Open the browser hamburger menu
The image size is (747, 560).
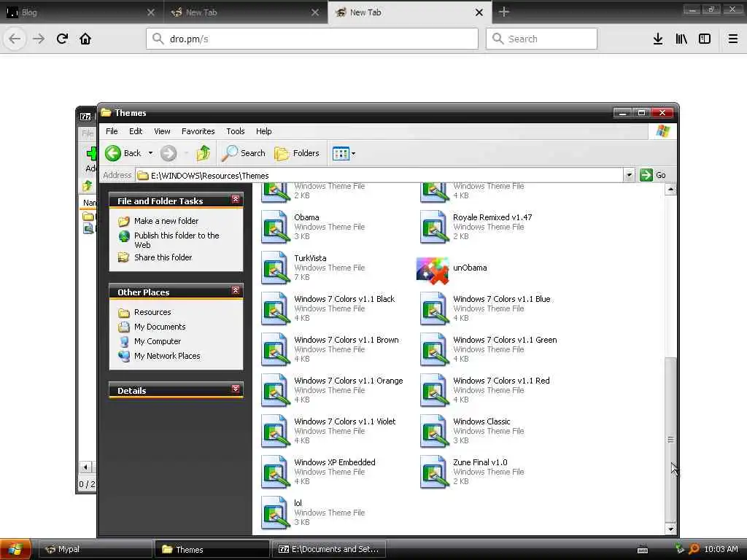(733, 39)
